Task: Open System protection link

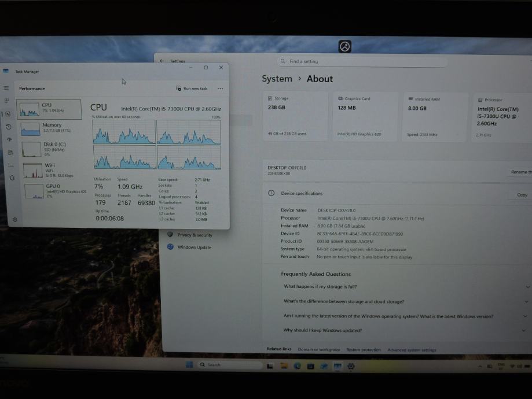Action: pyautogui.click(x=364, y=349)
